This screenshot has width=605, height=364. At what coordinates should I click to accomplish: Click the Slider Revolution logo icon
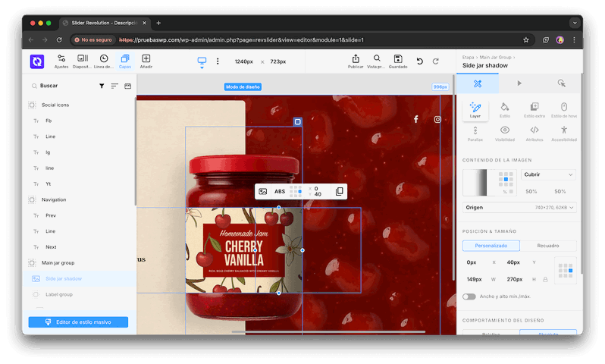tap(37, 61)
